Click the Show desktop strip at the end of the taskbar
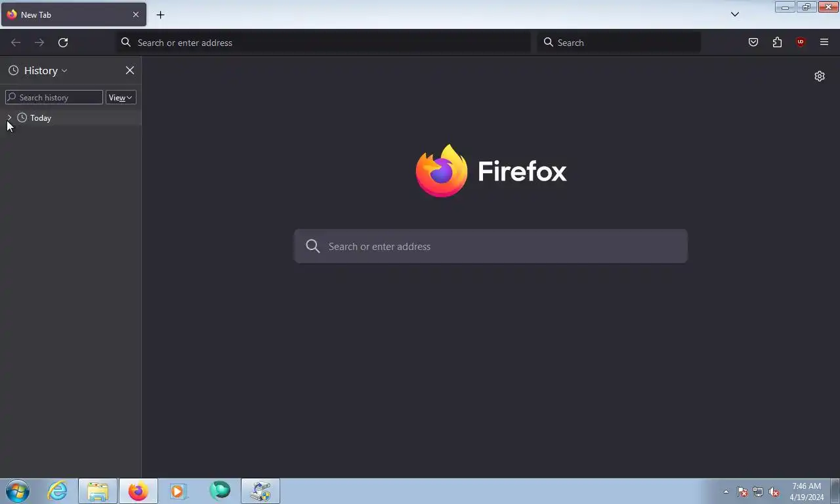The height and width of the screenshot is (504, 840). [x=835, y=491]
